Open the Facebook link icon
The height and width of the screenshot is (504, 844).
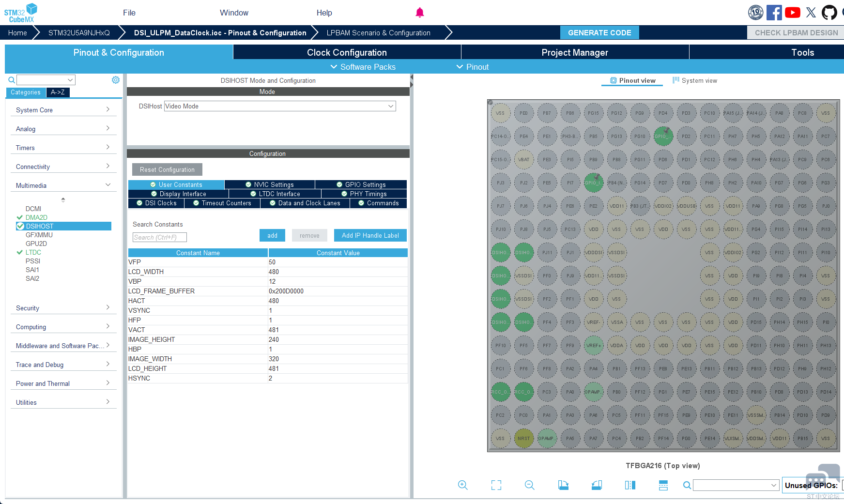click(774, 13)
